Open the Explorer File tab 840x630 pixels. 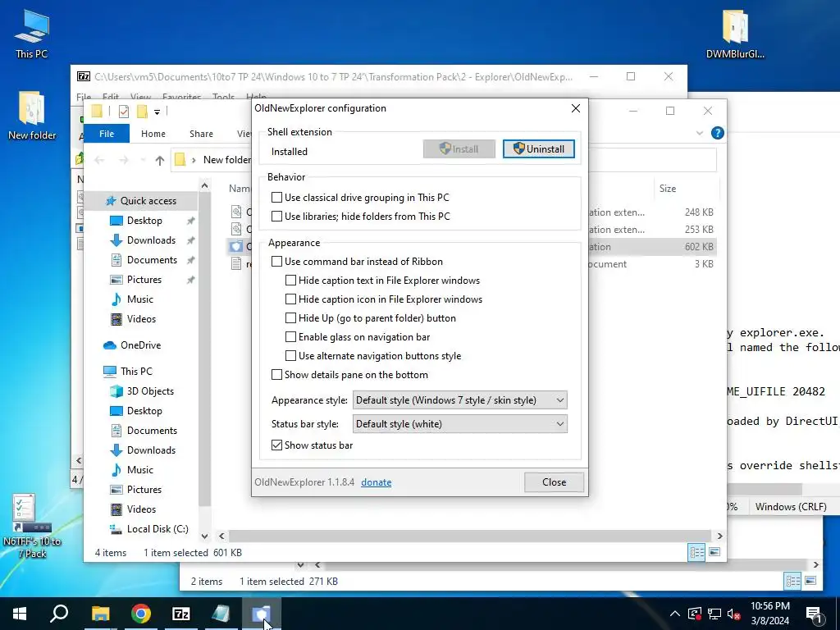pyautogui.click(x=107, y=134)
